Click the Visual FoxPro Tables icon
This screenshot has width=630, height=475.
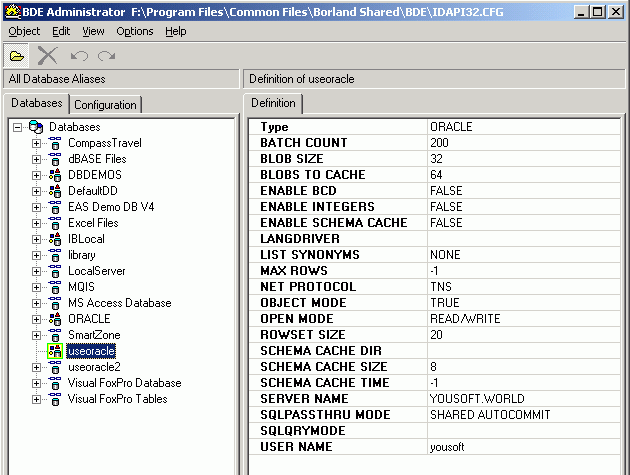pyautogui.click(x=55, y=399)
